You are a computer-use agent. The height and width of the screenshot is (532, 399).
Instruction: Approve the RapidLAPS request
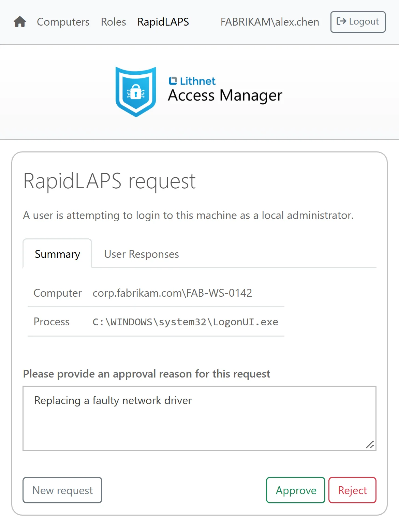tap(296, 490)
